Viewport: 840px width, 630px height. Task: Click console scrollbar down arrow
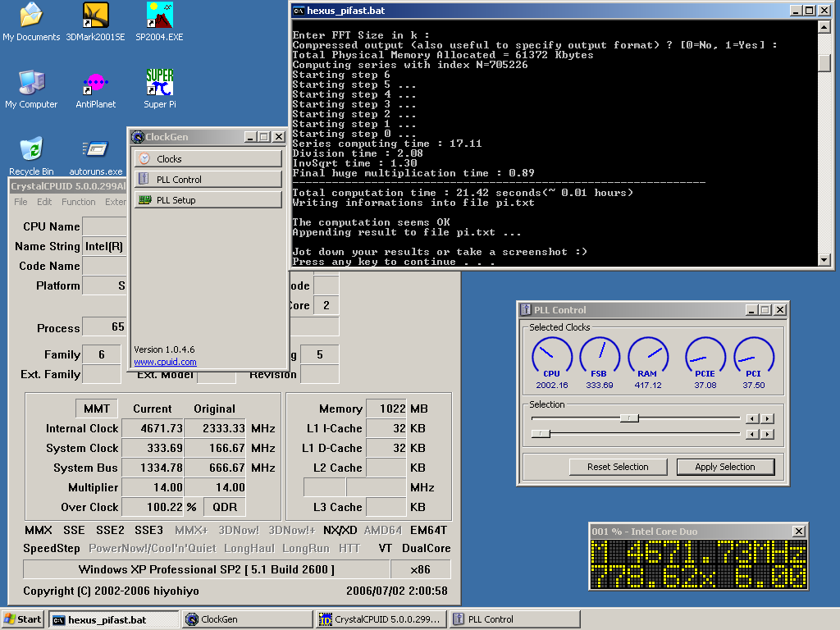tap(824, 260)
